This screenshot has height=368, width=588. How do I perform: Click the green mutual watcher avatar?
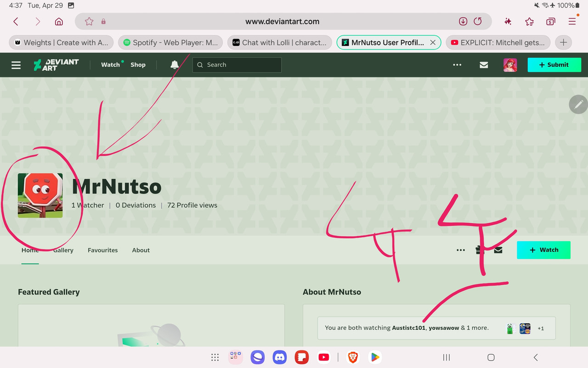(510, 328)
